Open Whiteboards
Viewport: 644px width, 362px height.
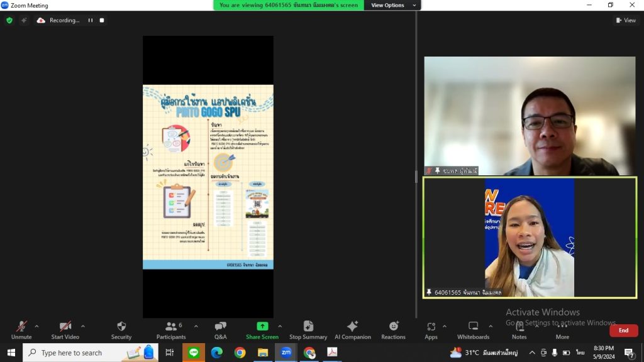click(473, 331)
